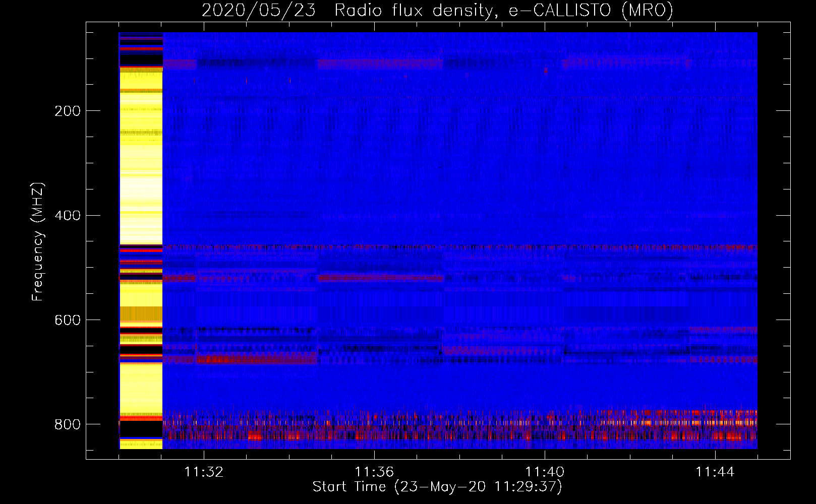Click the red interference band near 800 MHz
This screenshot has height=504, width=816.
[460, 427]
